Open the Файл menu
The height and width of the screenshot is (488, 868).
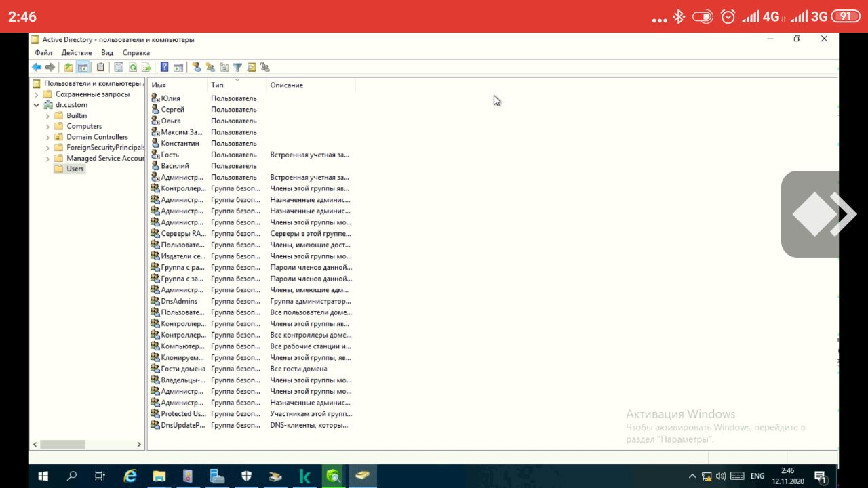(43, 52)
